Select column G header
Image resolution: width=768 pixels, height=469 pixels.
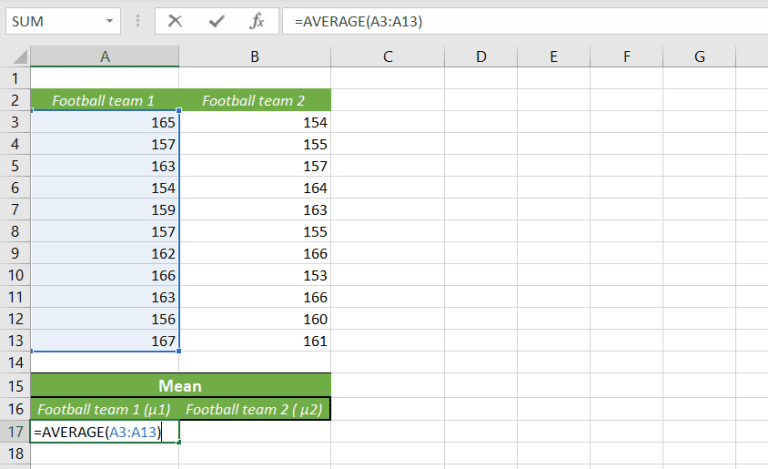(x=699, y=58)
